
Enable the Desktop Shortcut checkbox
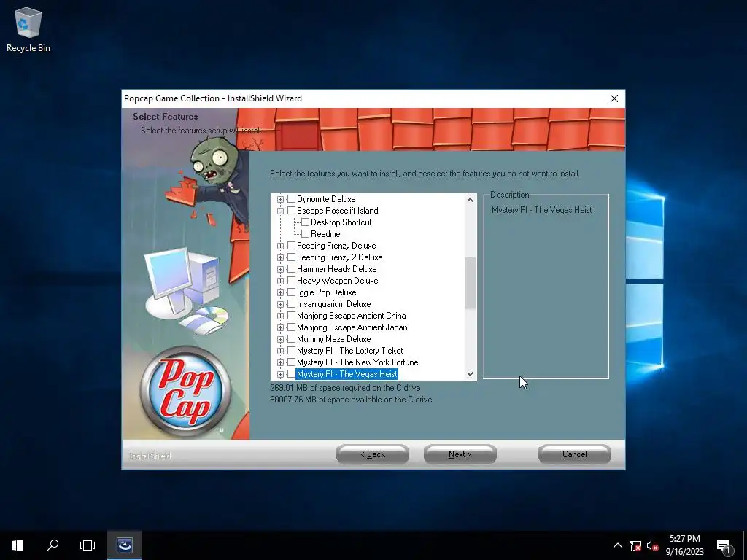[x=306, y=222]
